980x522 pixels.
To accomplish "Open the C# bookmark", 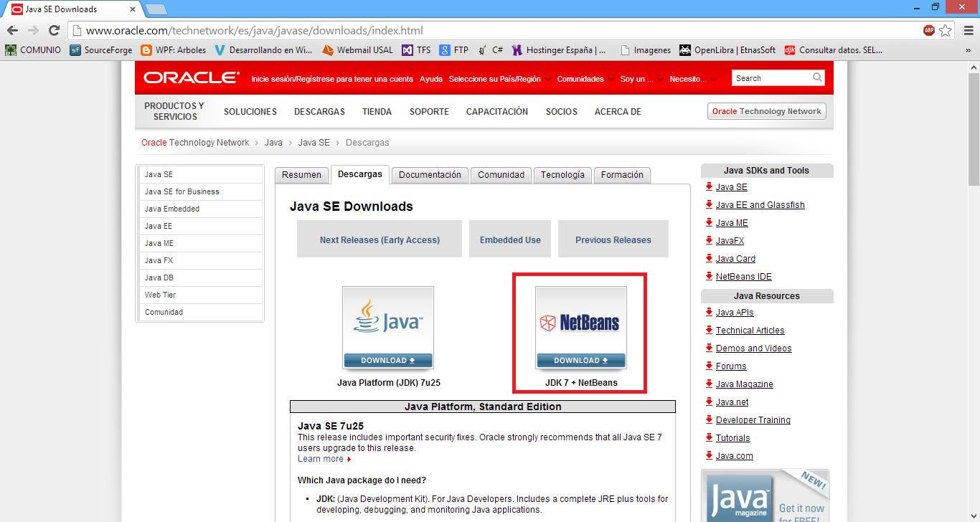I will coord(490,50).
